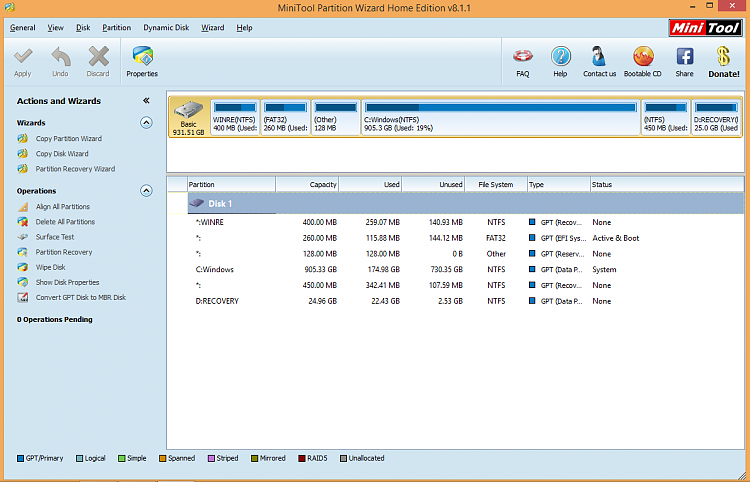The image size is (750, 482).
Task: Open the Partition menu
Action: coord(117,28)
